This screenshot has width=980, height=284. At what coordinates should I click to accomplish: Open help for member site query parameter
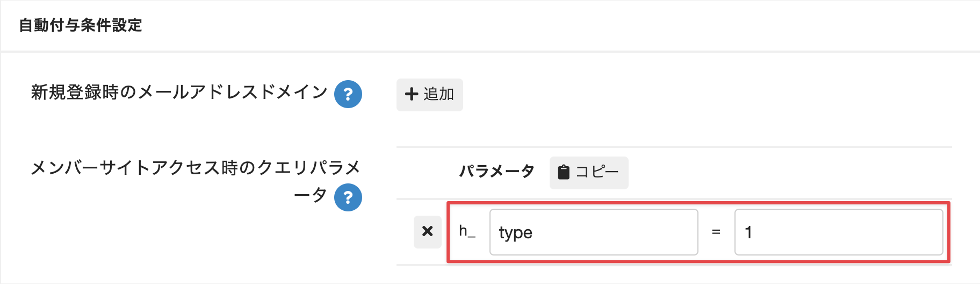coord(348,197)
